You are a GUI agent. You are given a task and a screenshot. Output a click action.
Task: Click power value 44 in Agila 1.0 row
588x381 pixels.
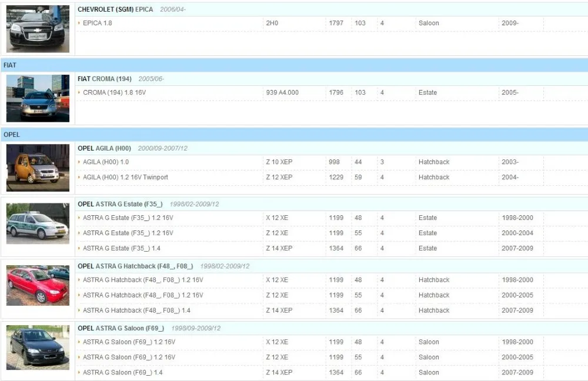[x=358, y=162]
